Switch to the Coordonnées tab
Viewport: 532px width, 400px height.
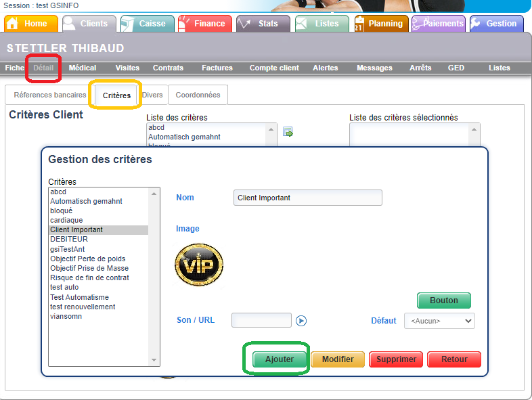[x=198, y=95]
